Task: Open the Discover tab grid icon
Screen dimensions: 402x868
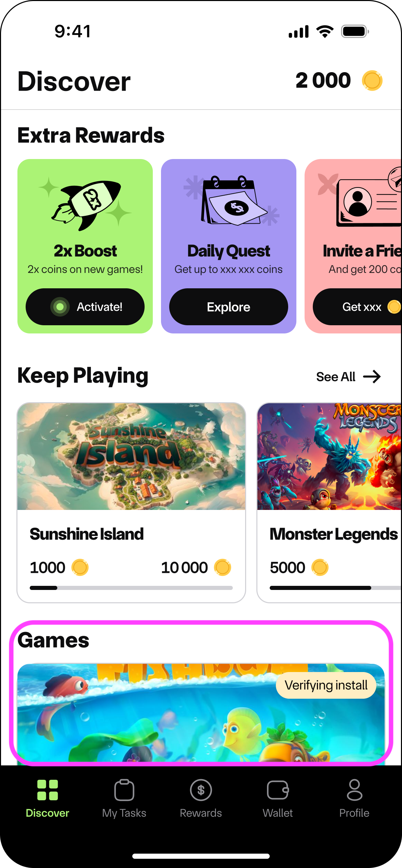Action: click(x=48, y=790)
